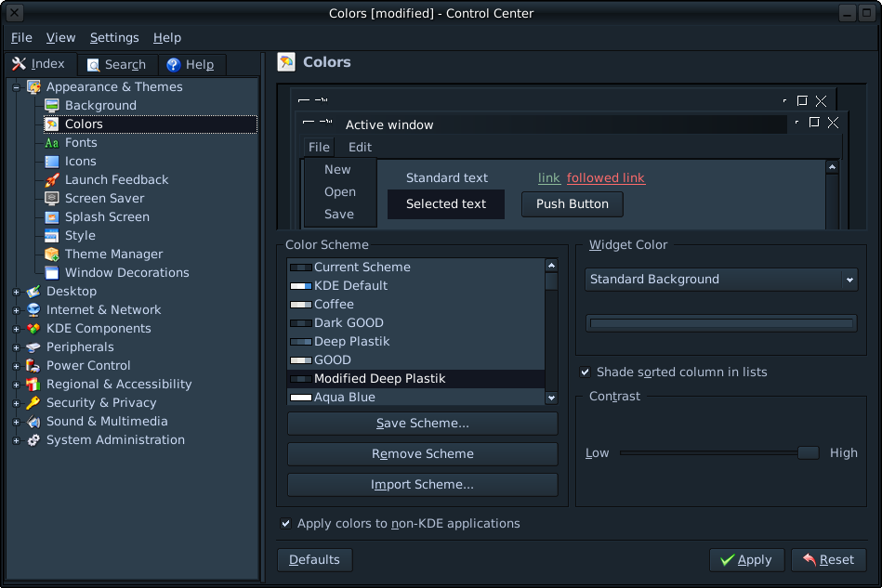Expand the System Administration branch
Image resolution: width=882 pixels, height=588 pixels.
[x=16, y=440]
